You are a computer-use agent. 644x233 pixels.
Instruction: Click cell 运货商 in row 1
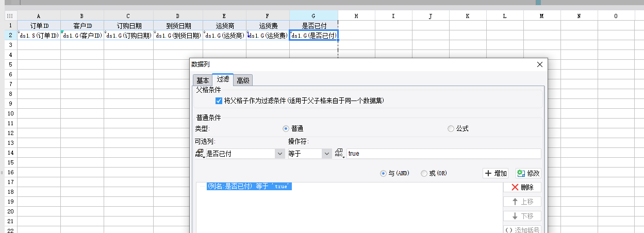click(224, 26)
